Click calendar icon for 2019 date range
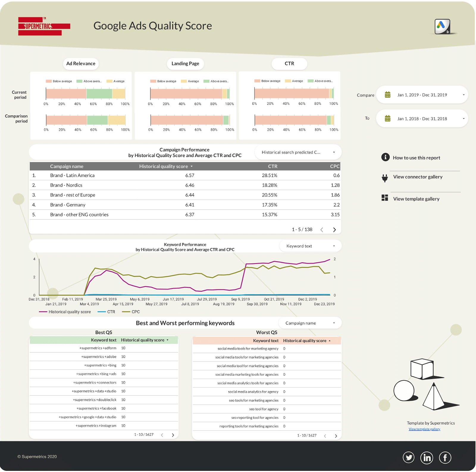 tap(387, 95)
